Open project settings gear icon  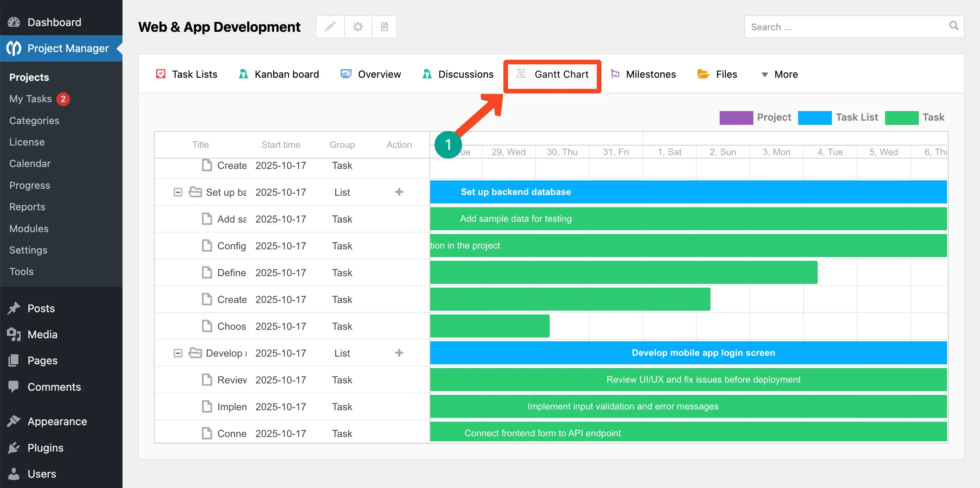[x=358, y=27]
